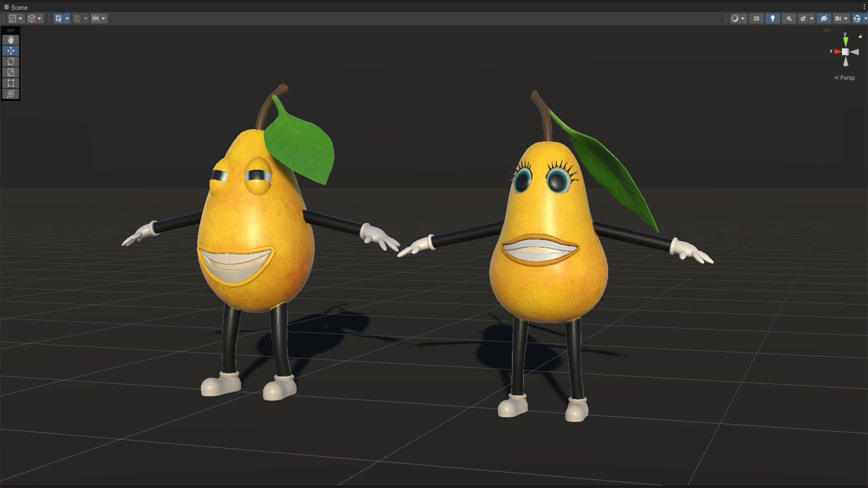868x488 pixels.
Task: Open the handle position dropdown arrow
Action: click(20, 19)
